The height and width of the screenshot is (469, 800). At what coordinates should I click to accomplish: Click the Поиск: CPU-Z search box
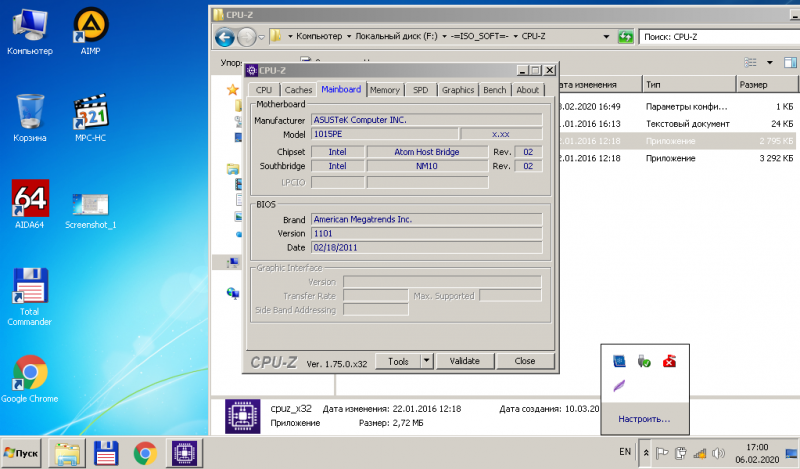click(x=719, y=37)
